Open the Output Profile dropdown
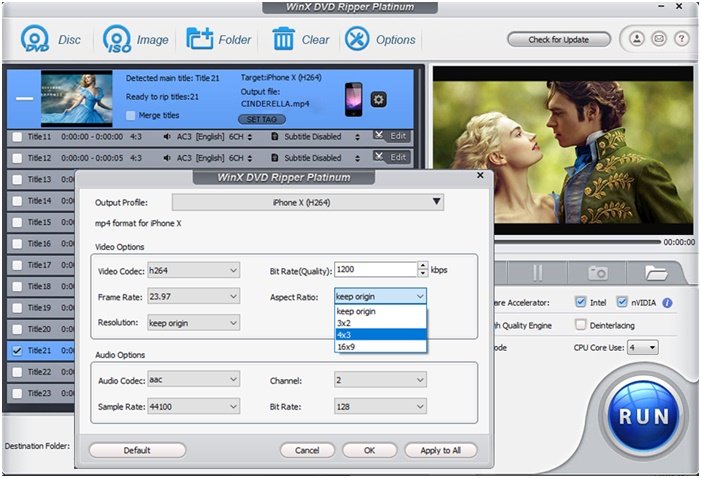 coord(308,203)
